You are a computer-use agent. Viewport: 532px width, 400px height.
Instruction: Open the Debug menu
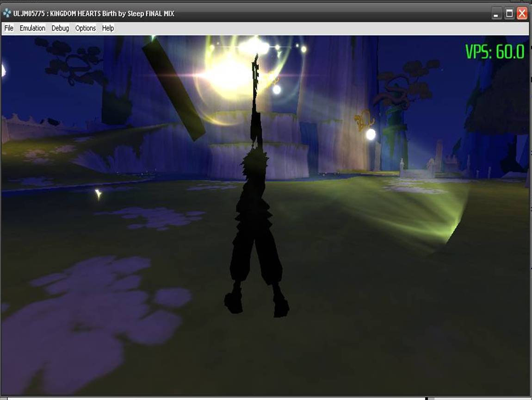(x=60, y=28)
